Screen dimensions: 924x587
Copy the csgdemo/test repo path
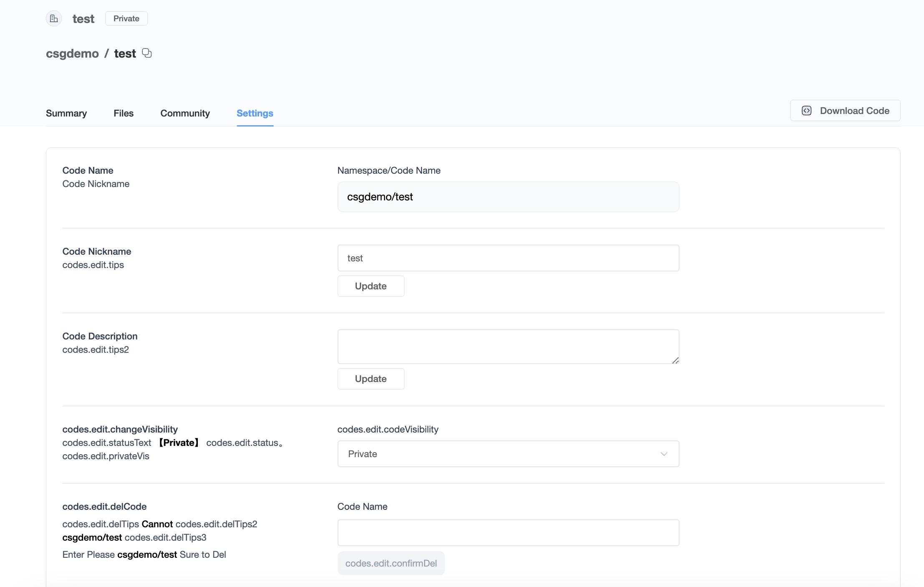(146, 53)
